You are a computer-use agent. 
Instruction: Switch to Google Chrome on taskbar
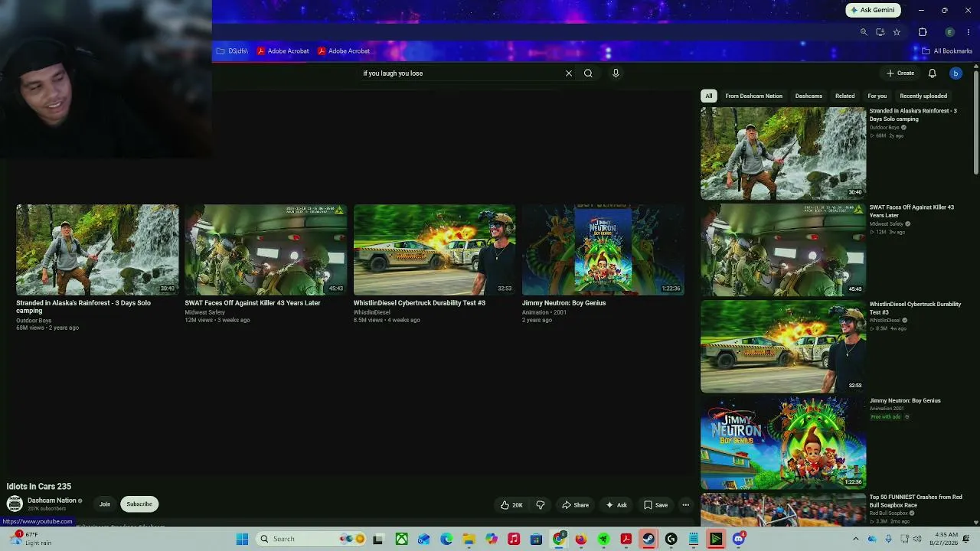point(559,540)
